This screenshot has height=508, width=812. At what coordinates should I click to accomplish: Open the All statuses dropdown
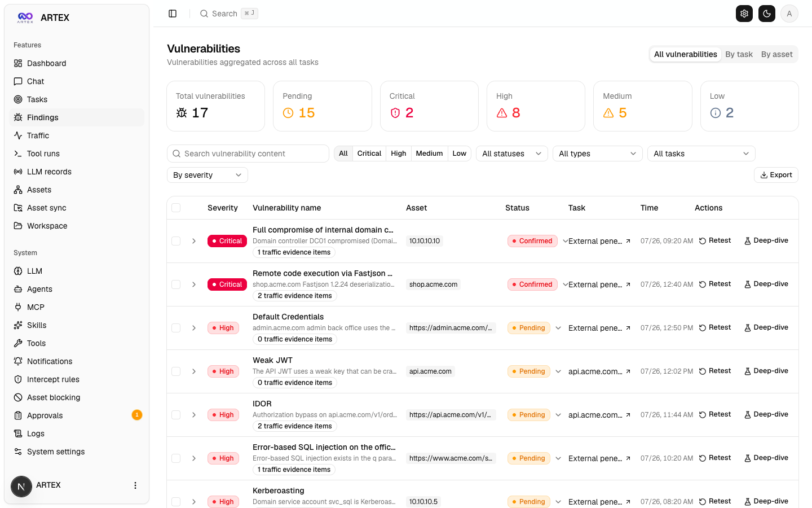click(512, 154)
